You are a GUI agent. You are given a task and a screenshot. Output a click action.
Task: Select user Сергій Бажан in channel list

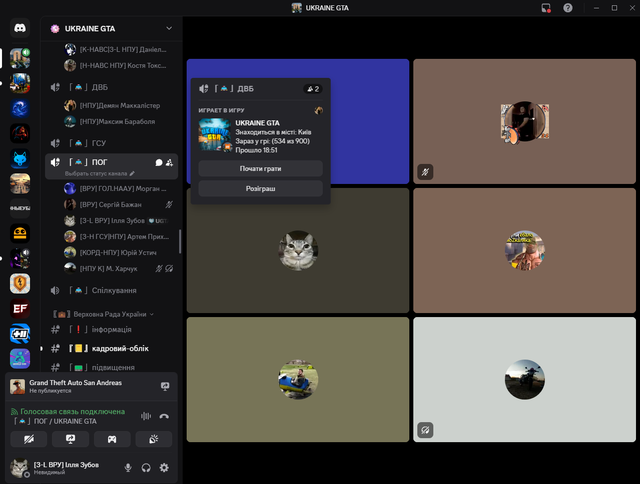pyautogui.click(x=118, y=204)
